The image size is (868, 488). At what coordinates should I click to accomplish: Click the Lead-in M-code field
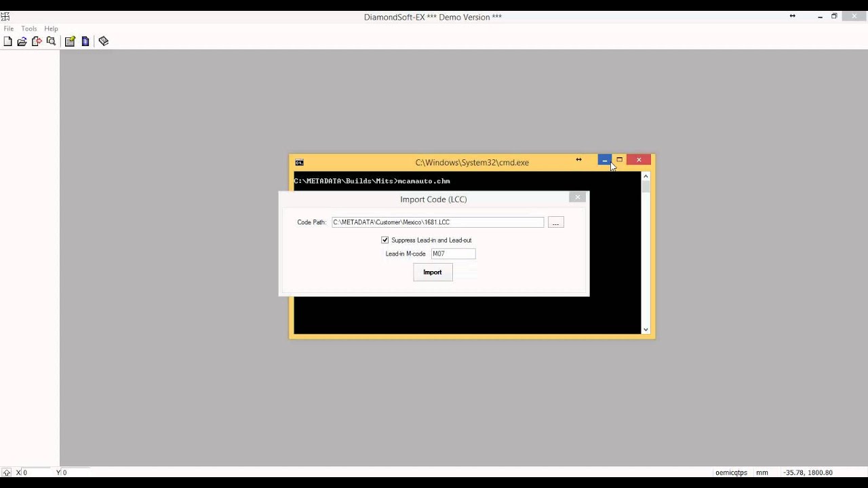(x=453, y=253)
